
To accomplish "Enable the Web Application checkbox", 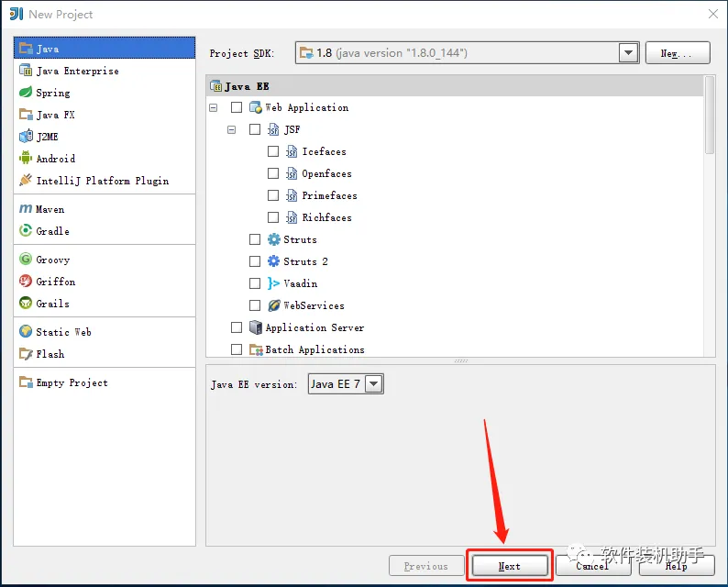I will [237, 107].
